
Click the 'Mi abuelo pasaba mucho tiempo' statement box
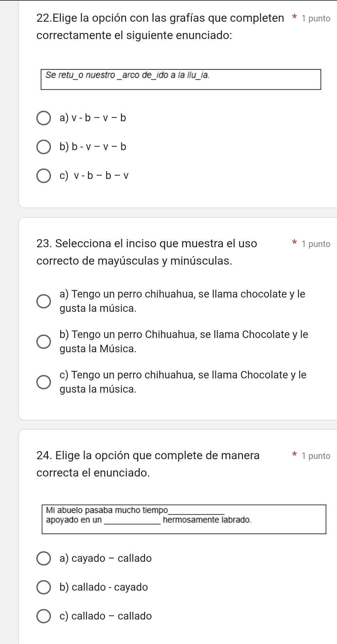[x=184, y=519]
